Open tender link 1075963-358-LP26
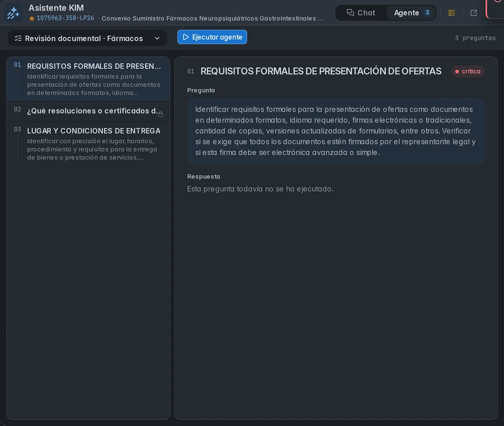Screen dimensions: 504x426 (x=65, y=18)
